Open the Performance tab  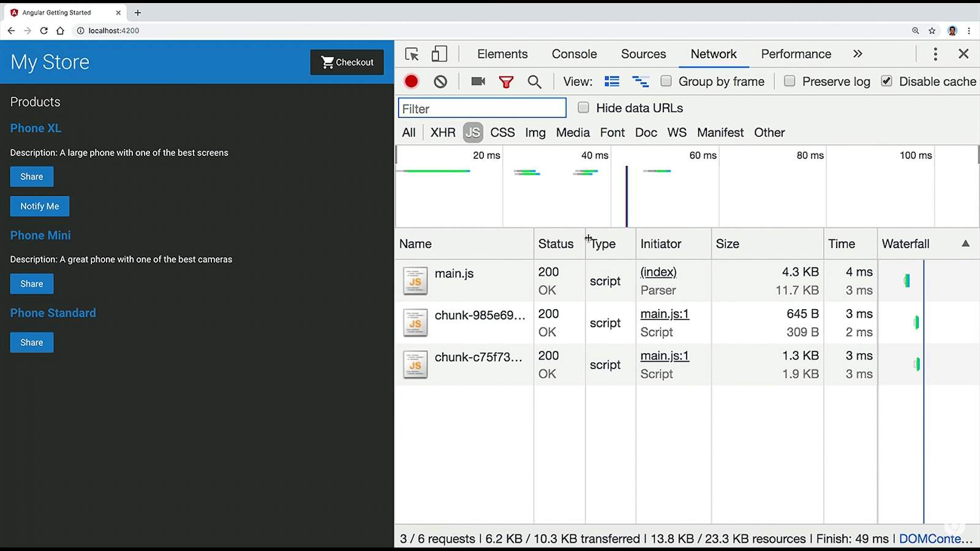796,54
